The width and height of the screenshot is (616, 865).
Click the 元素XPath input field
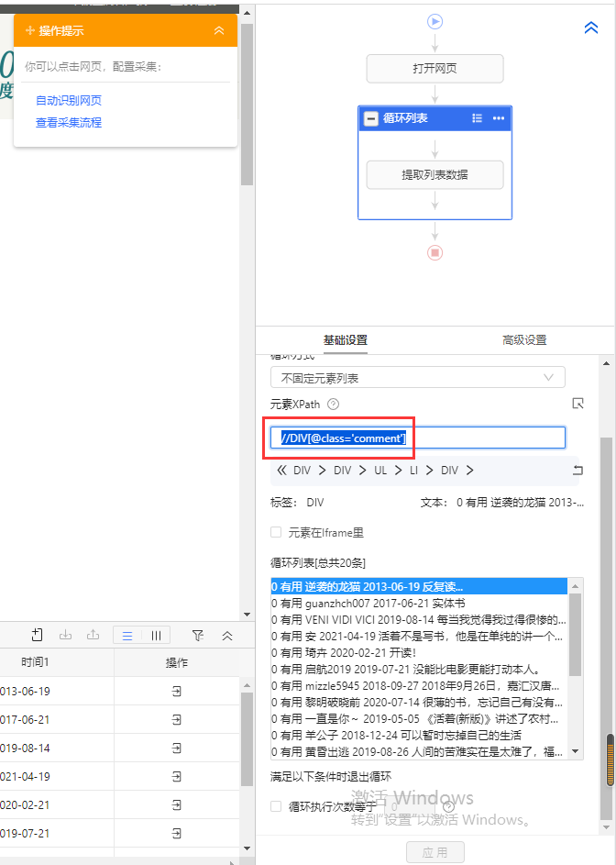point(417,438)
